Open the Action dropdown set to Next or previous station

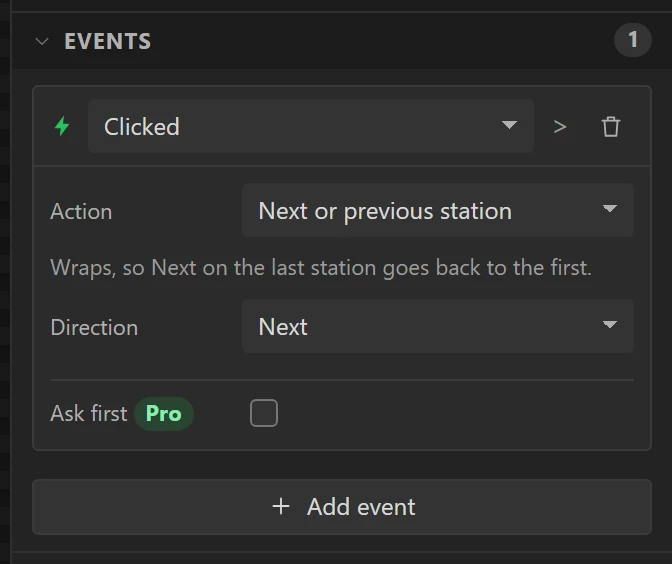[438, 210]
